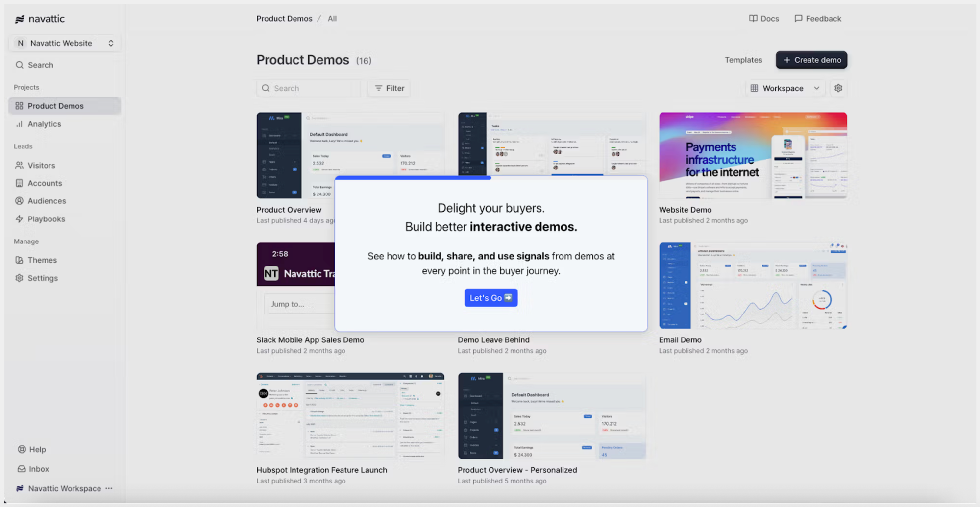Click the Let's Go button
Screen dimensions: 980x507
click(x=491, y=298)
